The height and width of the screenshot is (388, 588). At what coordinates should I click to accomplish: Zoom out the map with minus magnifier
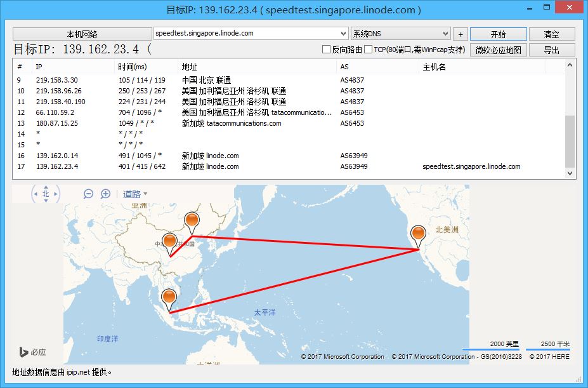(89, 194)
